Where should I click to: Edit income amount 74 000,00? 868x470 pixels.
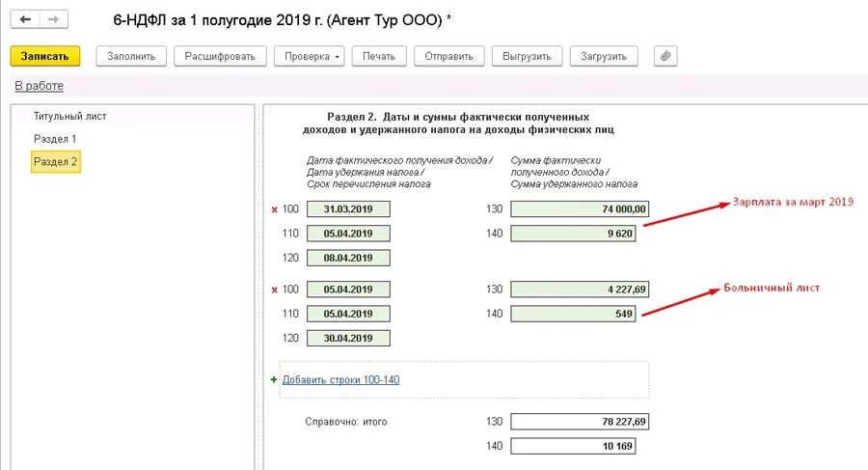(580, 209)
